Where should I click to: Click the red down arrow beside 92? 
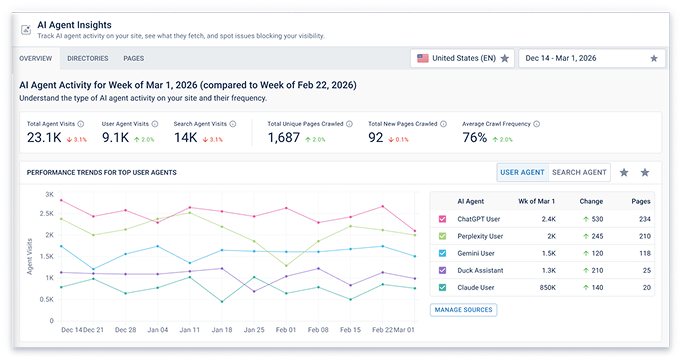point(391,140)
